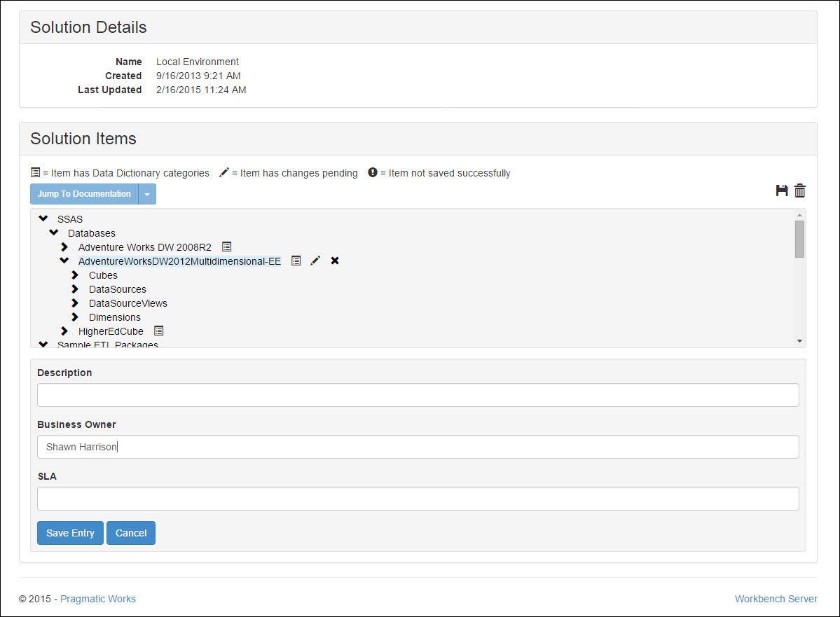
Task: Open the Jump To Documentation dropdown arrow
Action: [148, 194]
